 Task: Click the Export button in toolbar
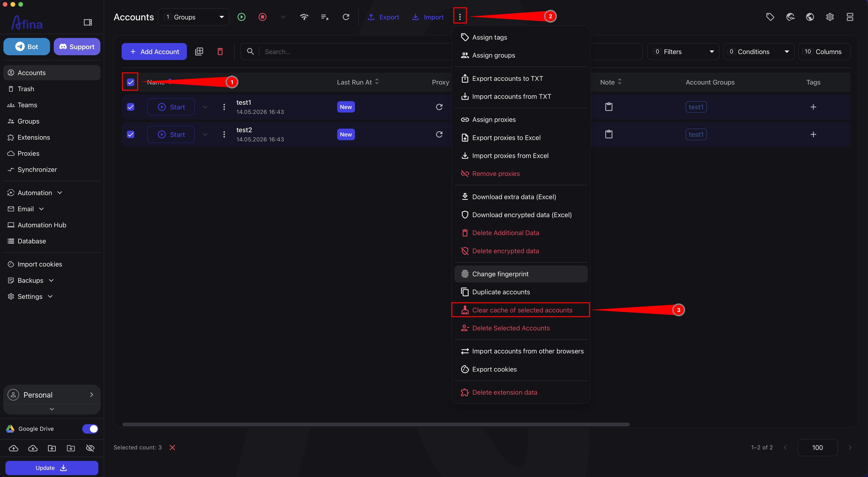[383, 17]
